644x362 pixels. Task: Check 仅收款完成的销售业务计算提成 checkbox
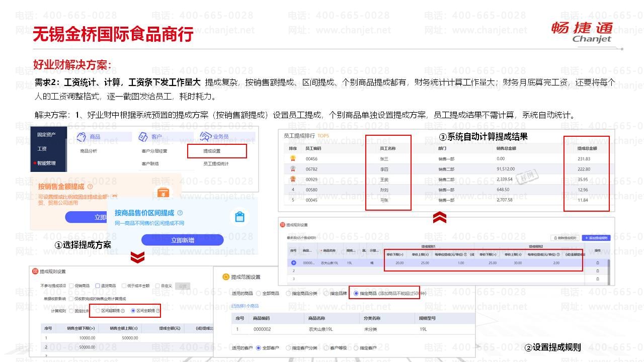pyautogui.click(x=71, y=298)
